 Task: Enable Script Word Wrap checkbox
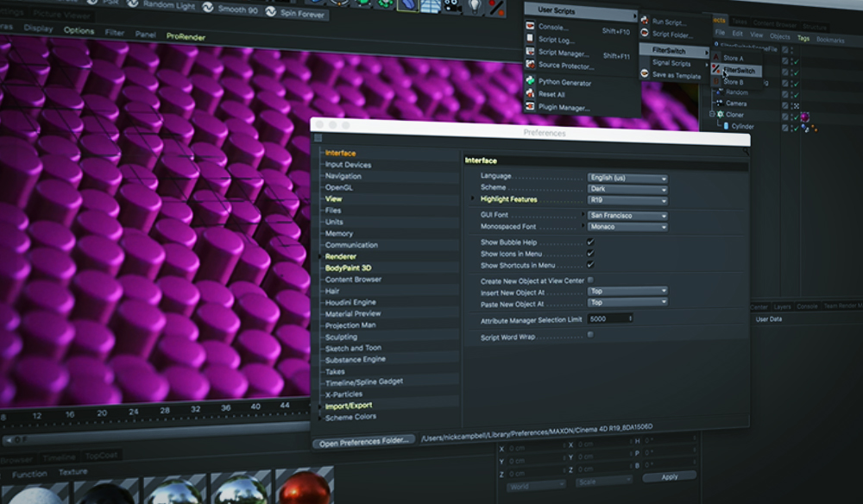coord(590,335)
